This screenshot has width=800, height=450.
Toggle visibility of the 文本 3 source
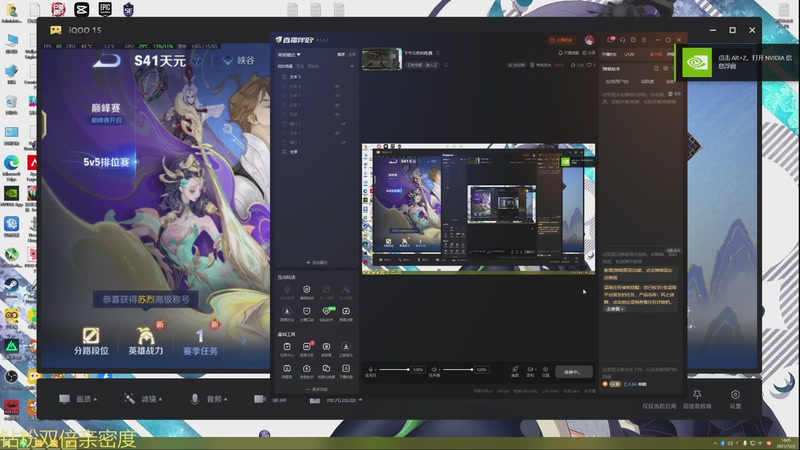337,96
